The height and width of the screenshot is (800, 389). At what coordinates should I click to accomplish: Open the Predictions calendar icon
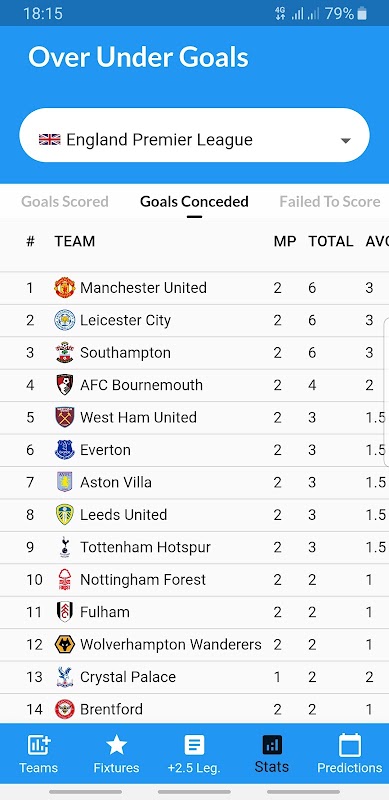point(350,745)
